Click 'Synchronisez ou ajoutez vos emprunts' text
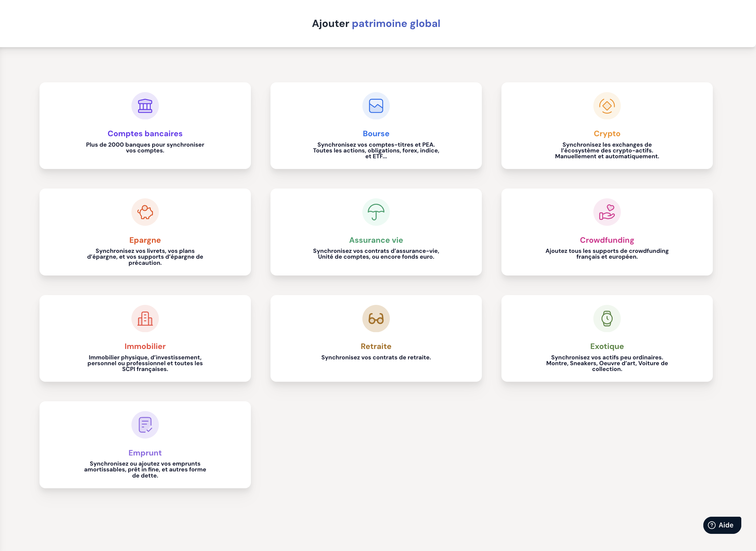The image size is (756, 551). click(145, 464)
